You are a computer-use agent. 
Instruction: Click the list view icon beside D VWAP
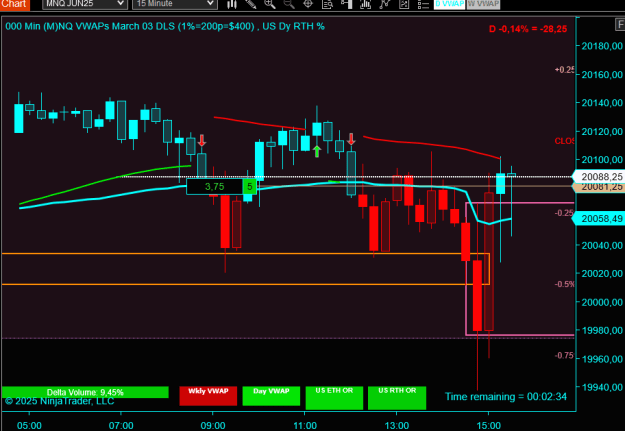click(x=423, y=4)
